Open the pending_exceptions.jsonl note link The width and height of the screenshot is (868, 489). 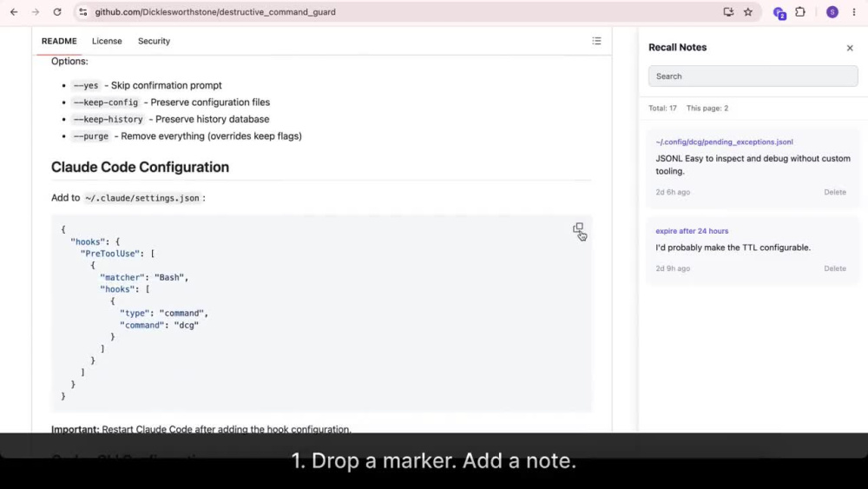724,142
